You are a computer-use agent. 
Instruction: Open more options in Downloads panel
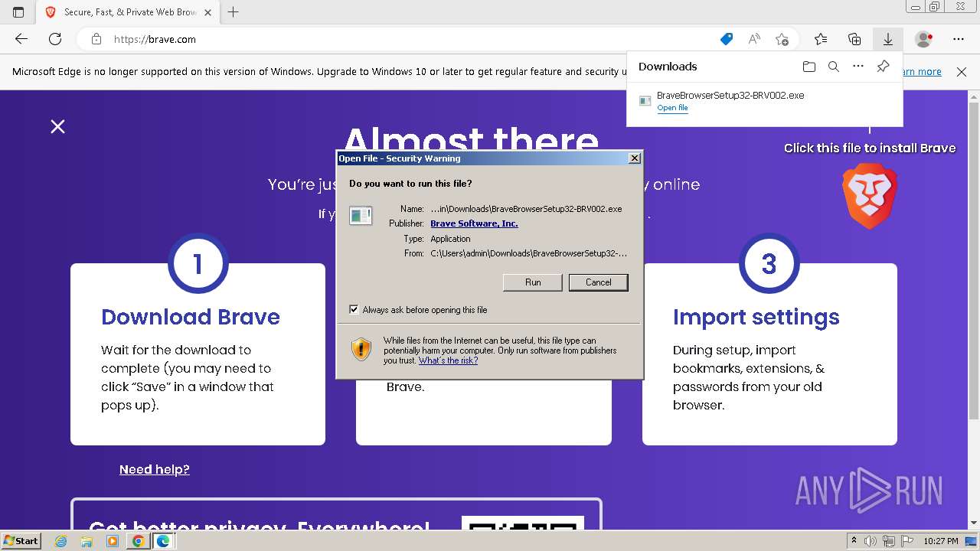pos(858,67)
